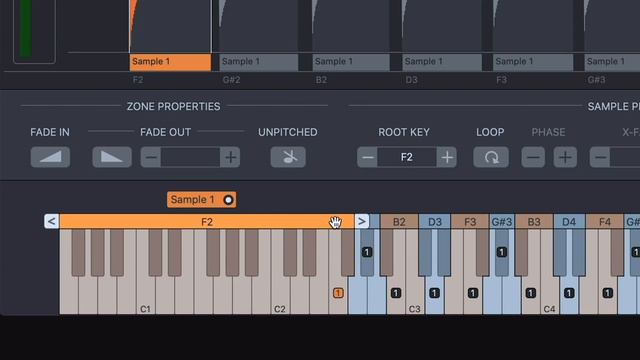The image size is (640, 360).
Task: Click the orange root badge on F2 key
Action: pos(338,293)
